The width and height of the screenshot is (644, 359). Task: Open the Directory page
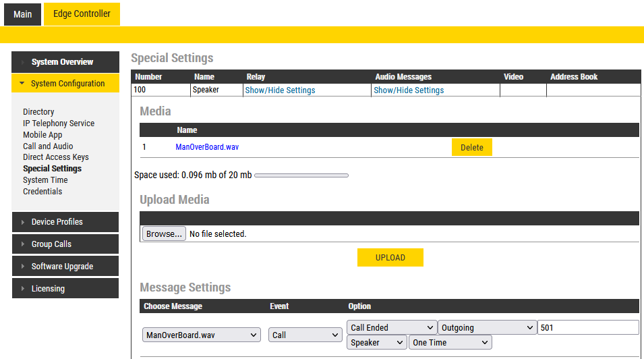[38, 112]
